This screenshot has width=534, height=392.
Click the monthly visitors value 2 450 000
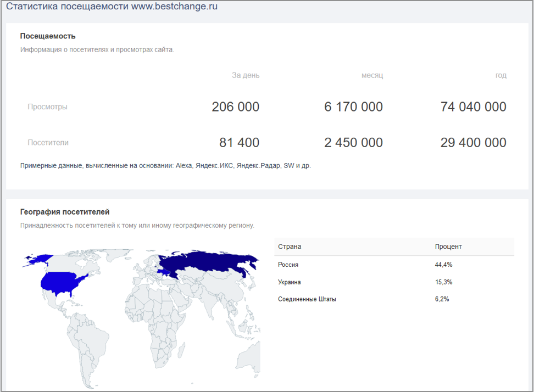click(353, 142)
